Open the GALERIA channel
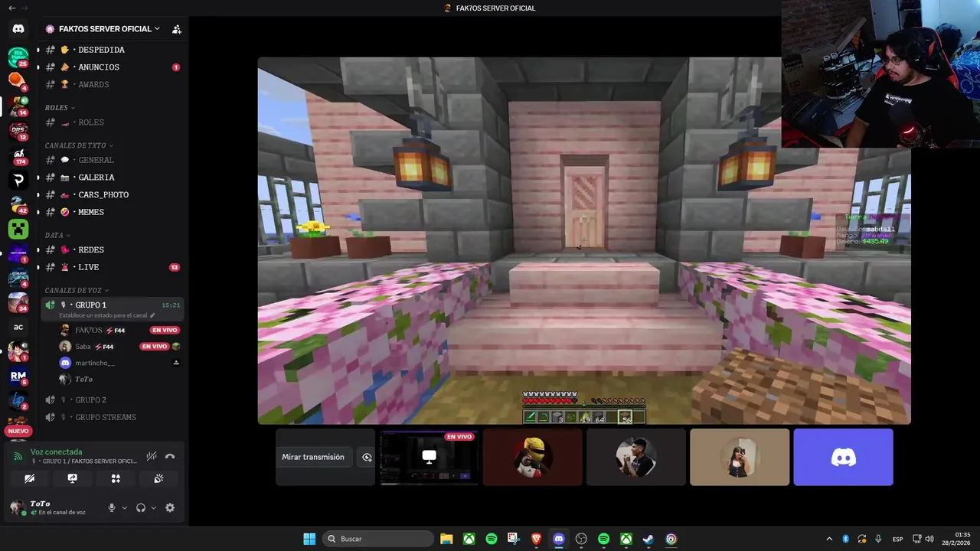Screen dimensions: 980x551 (112, 178)
